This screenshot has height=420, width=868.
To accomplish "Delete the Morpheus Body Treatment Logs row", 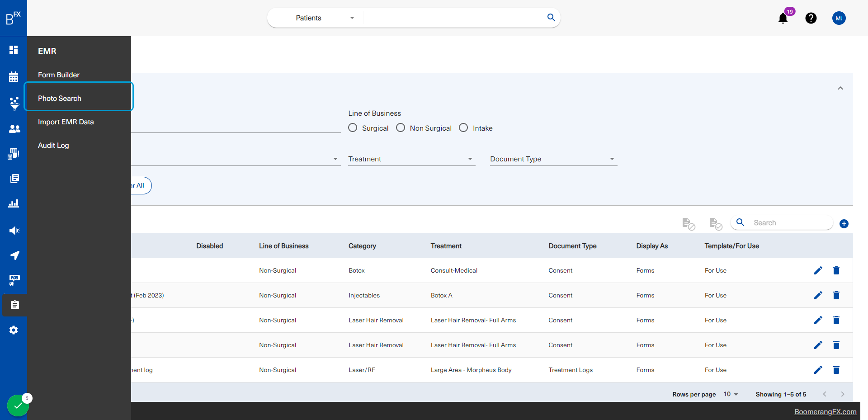I will coord(836,370).
